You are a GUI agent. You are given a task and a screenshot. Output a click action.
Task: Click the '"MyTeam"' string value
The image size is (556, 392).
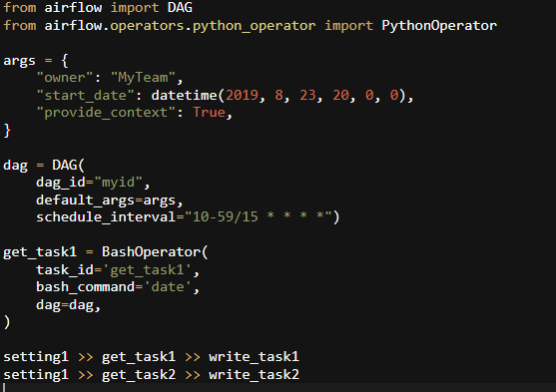[x=143, y=78]
